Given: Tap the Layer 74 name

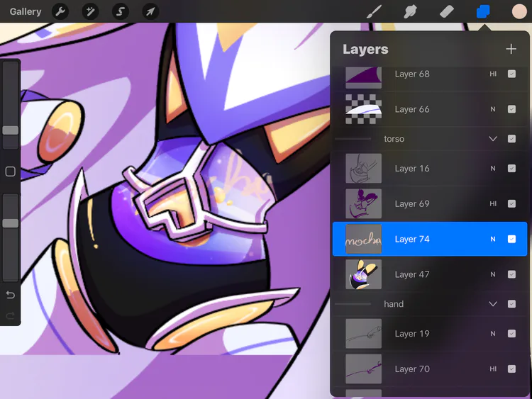Looking at the screenshot, I should tap(412, 239).
